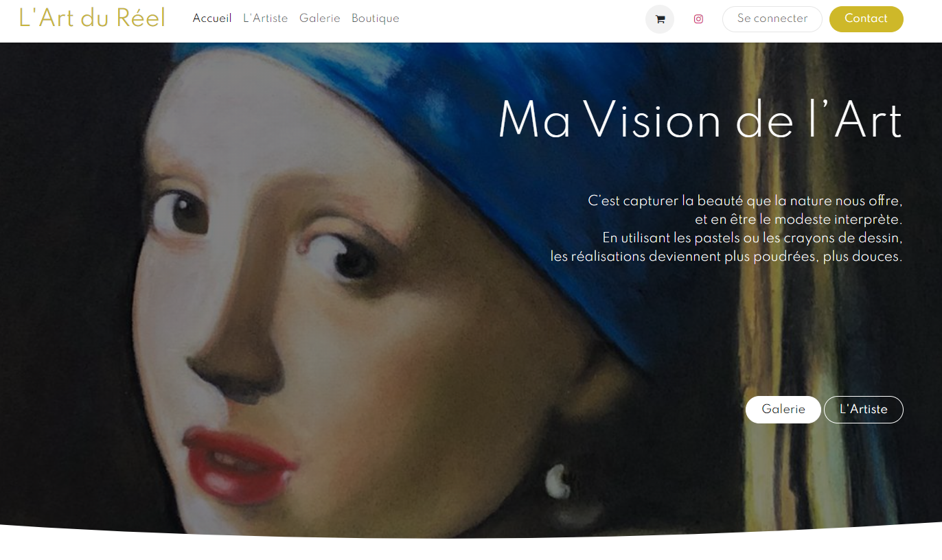Click the text et en être le modeste interprète
The width and height of the screenshot is (942, 560).
[x=799, y=220]
